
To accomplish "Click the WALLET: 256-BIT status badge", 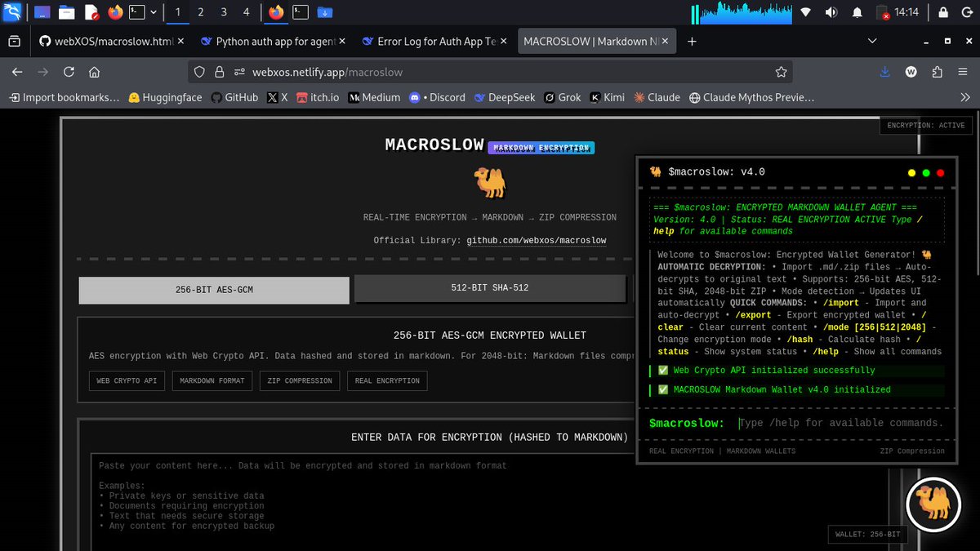I will point(867,535).
